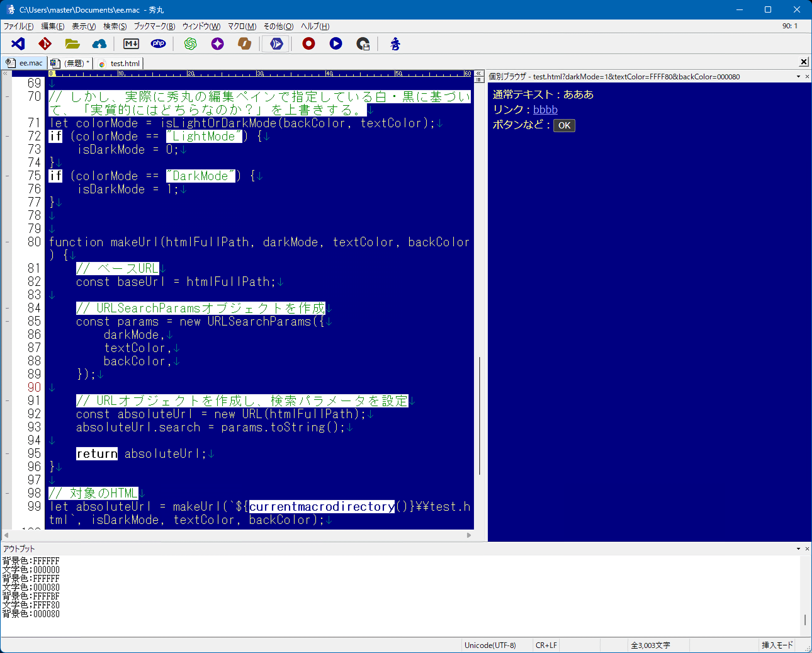Click the bbbb link
The height and width of the screenshot is (653, 812).
point(545,110)
